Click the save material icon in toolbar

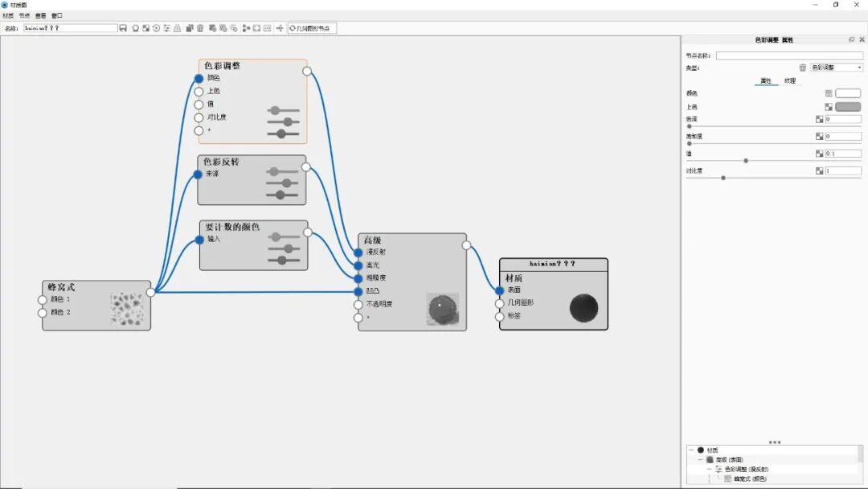click(123, 28)
